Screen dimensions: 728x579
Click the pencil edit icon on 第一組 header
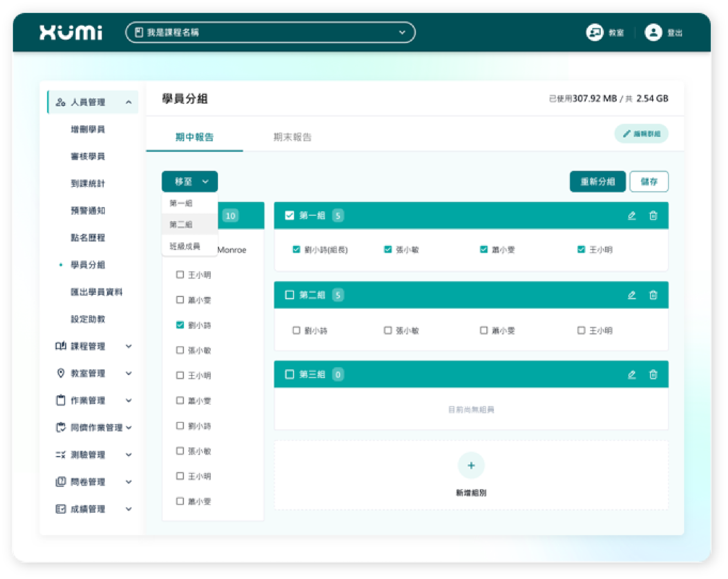(x=632, y=215)
